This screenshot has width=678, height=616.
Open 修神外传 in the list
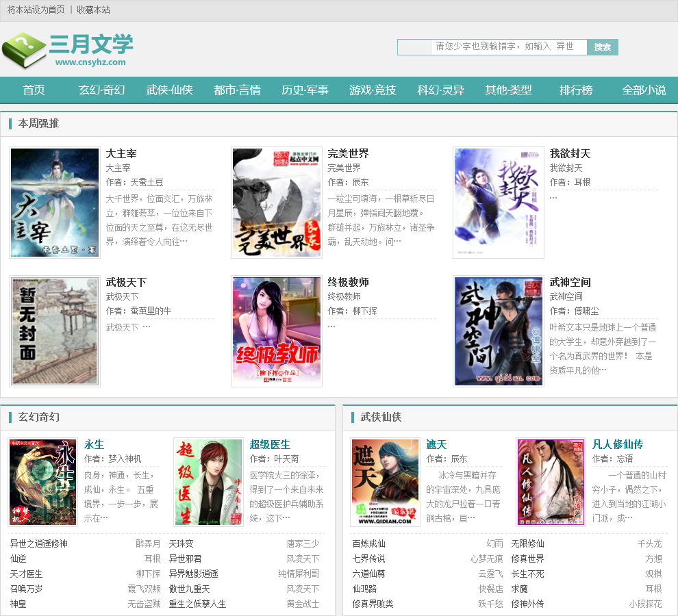point(527,604)
